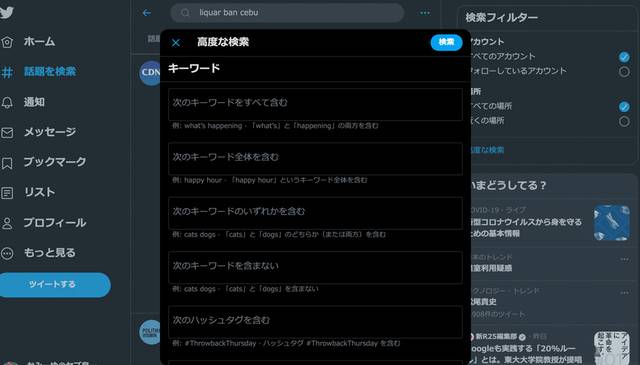Click the envelope icon for メッセージ
640x365 pixels.
pyautogui.click(x=7, y=133)
